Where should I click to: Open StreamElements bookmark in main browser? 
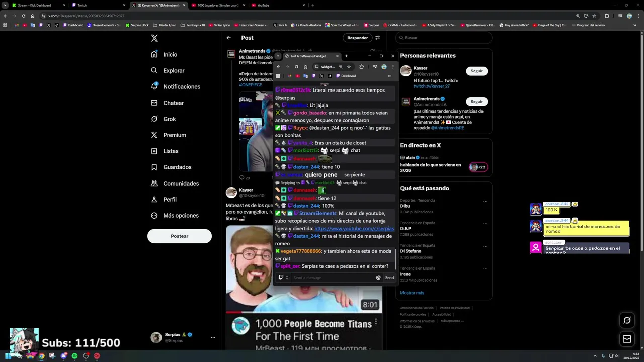[x=104, y=25]
